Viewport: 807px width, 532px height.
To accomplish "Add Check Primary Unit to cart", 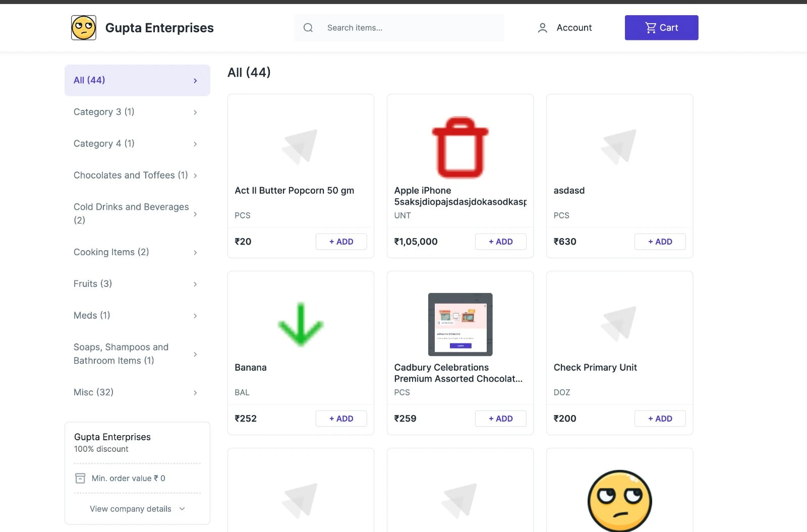I will tap(660, 419).
